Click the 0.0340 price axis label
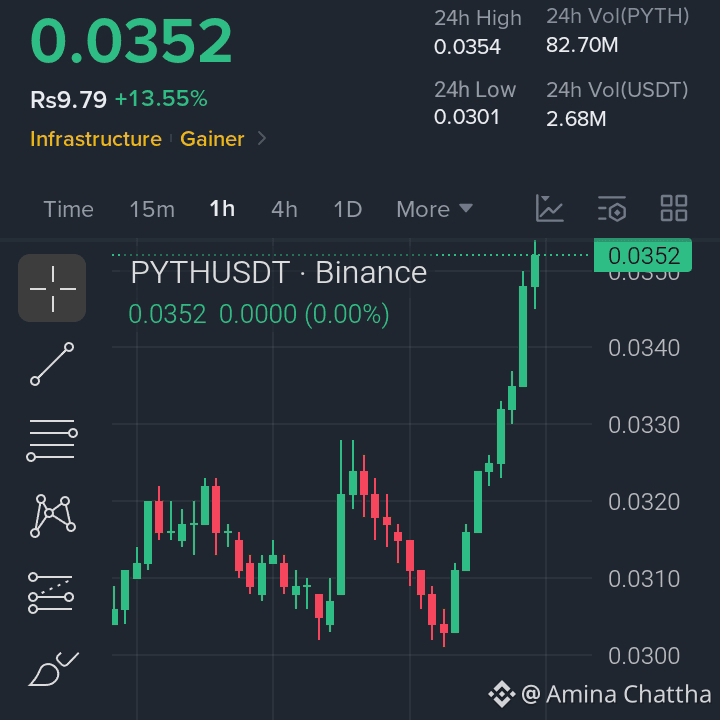Screen dimensions: 720x720 point(644,348)
